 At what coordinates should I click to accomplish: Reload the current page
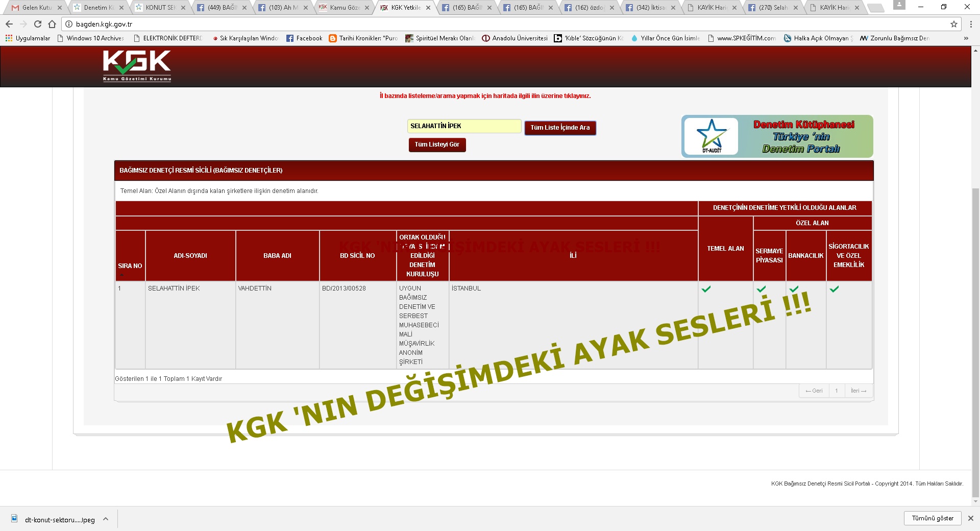point(37,23)
